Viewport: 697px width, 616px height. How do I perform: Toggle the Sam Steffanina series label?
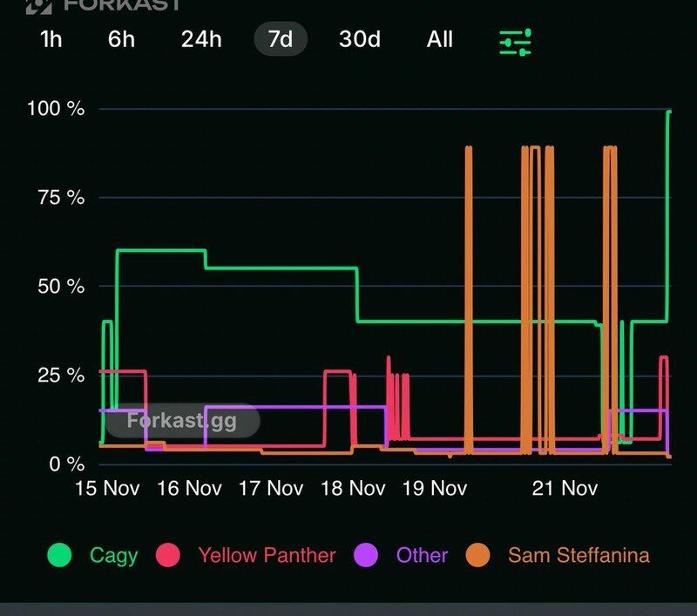click(579, 555)
